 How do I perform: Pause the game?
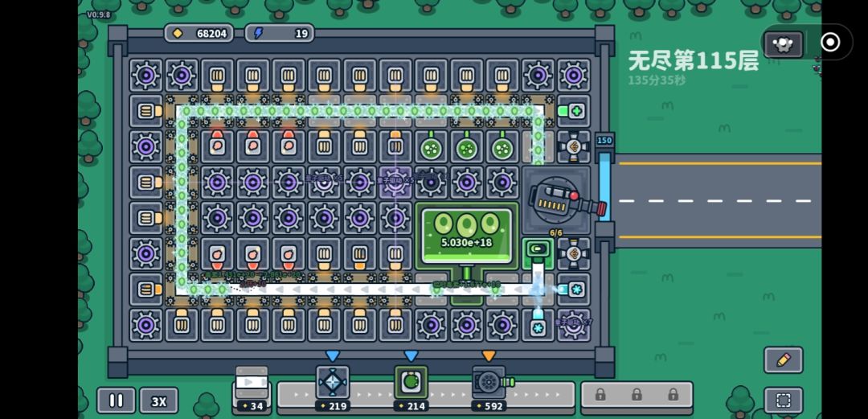(x=116, y=401)
